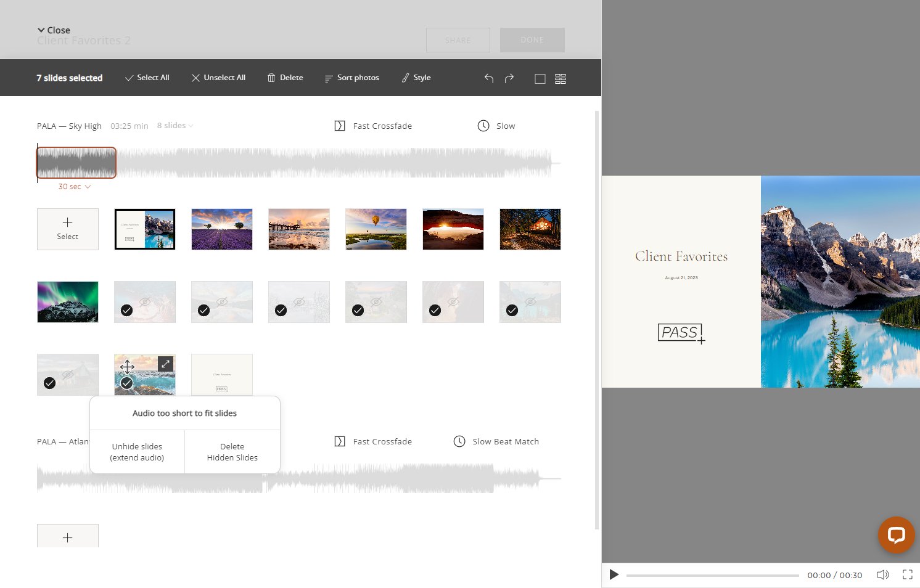Open the Slow speed selector for Sky High
Screen dimensions: 920x588
pos(496,126)
